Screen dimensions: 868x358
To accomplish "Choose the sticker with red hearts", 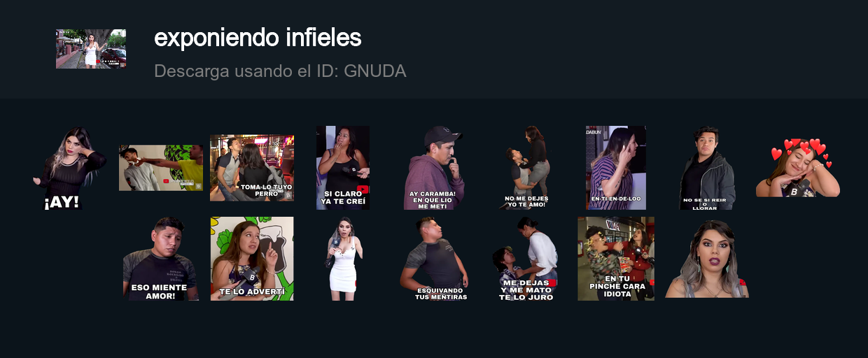I will pos(798,168).
